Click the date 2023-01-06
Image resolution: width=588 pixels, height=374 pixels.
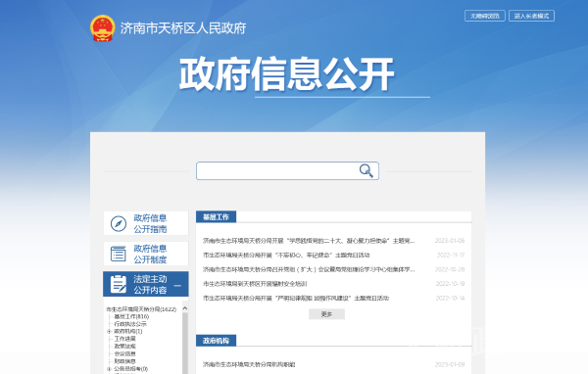tap(450, 241)
